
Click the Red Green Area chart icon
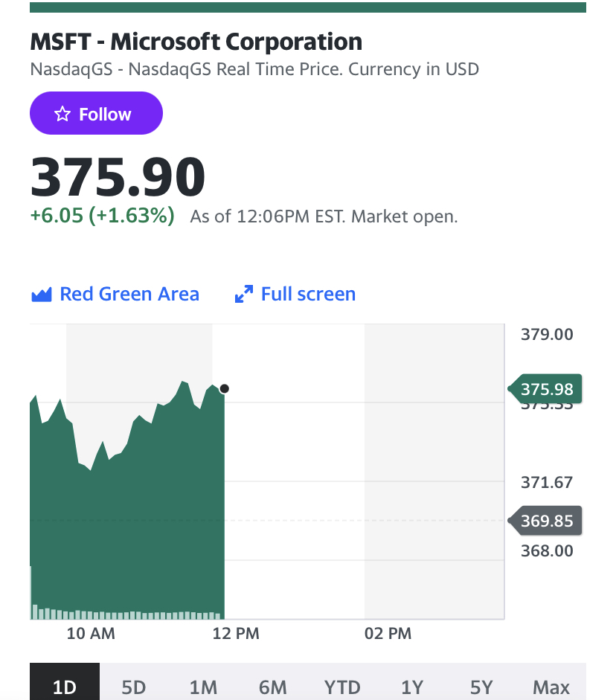coord(42,295)
